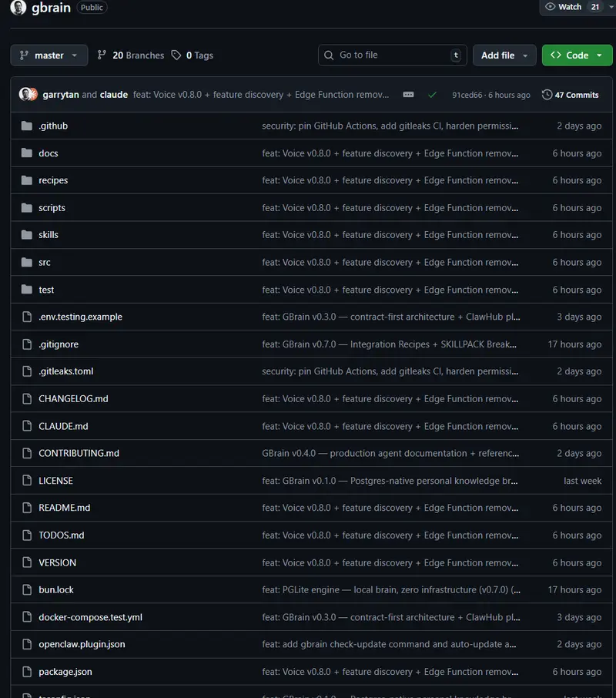Click the 't' shortcut key hint
Screen dimensions: 616x698
[x=456, y=55]
